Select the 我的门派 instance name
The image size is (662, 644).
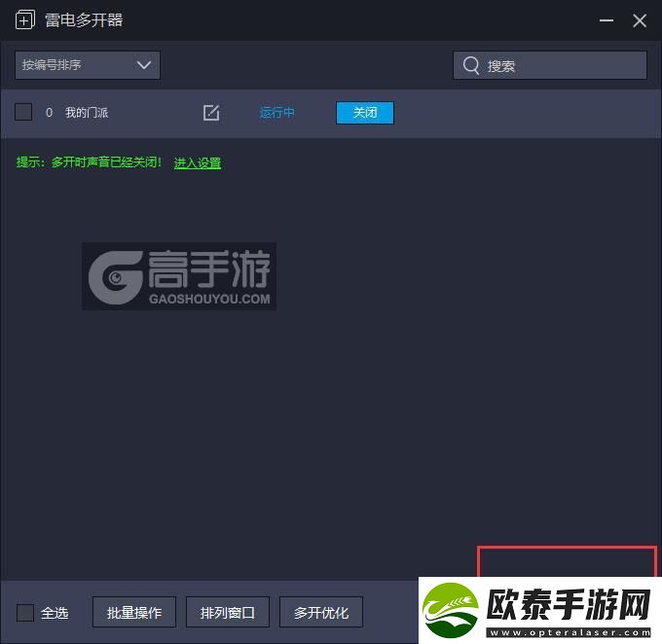pyautogui.click(x=87, y=113)
